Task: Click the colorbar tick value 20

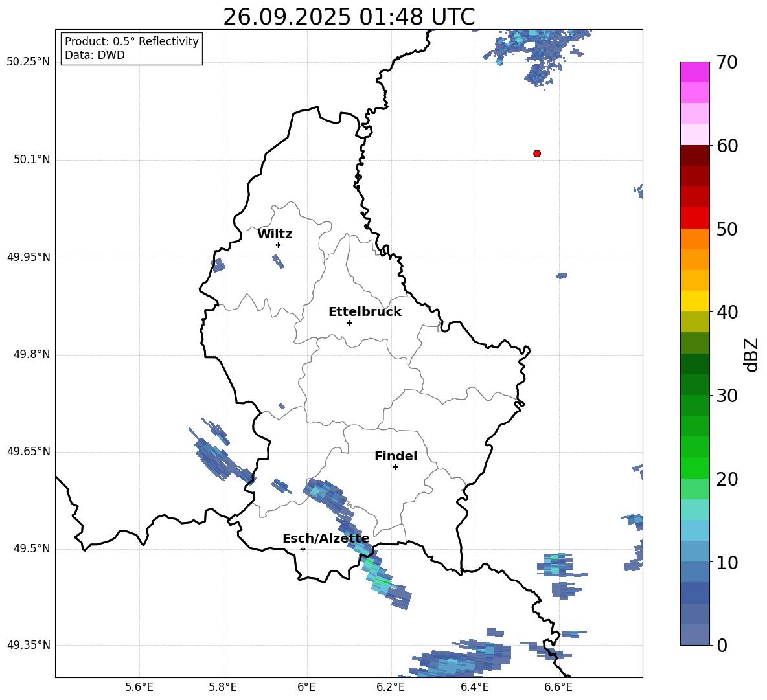Action: pyautogui.click(x=727, y=479)
